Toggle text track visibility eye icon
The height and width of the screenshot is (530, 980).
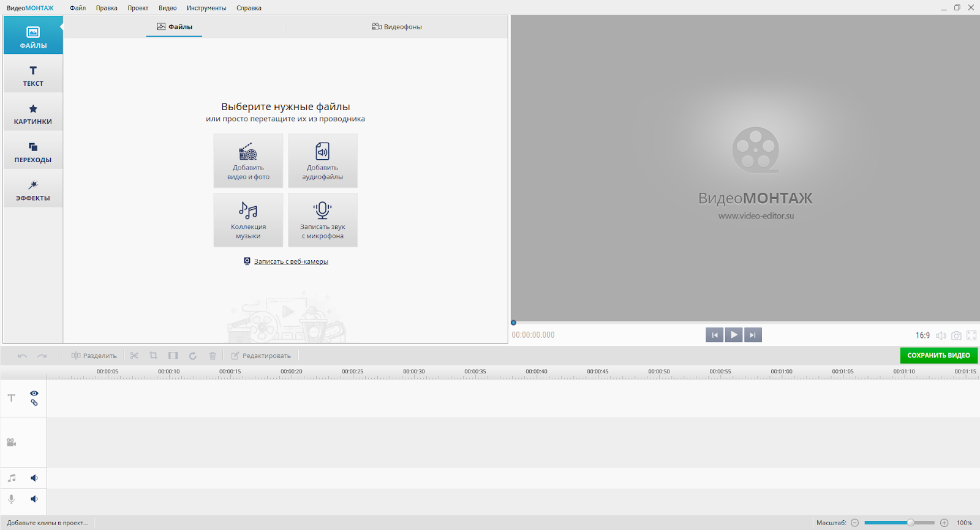click(34, 394)
